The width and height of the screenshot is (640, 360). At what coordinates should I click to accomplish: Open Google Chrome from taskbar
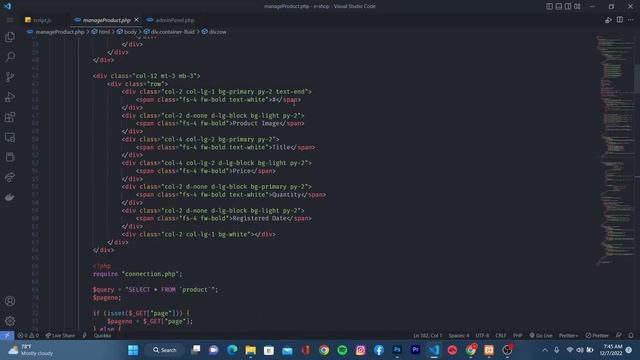tap(324, 350)
